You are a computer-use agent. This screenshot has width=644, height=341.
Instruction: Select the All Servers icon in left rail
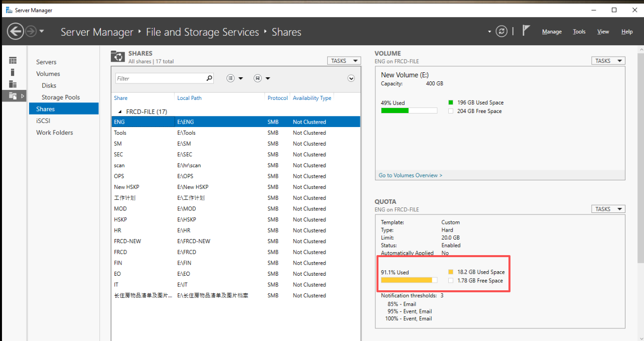point(13,84)
